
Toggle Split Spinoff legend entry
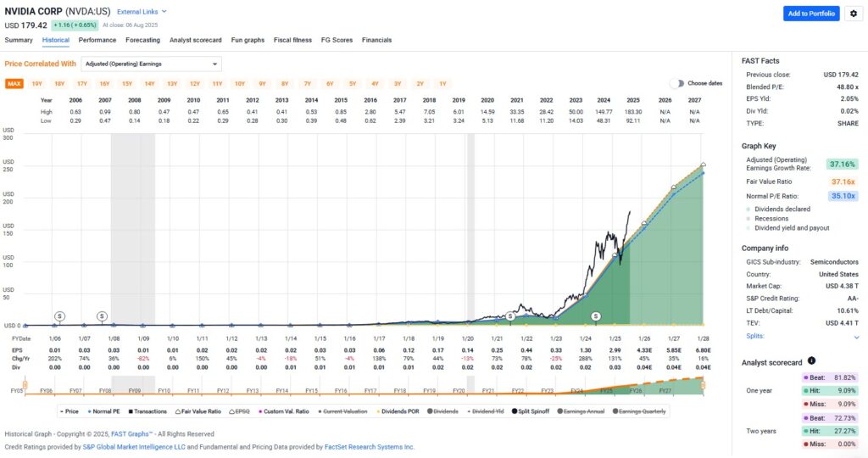point(531,411)
